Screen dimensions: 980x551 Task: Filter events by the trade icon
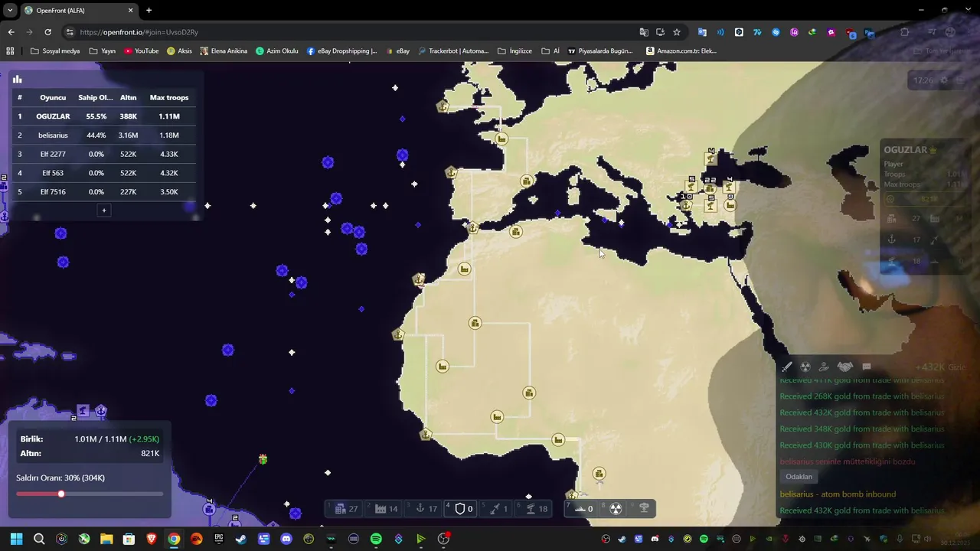824,367
